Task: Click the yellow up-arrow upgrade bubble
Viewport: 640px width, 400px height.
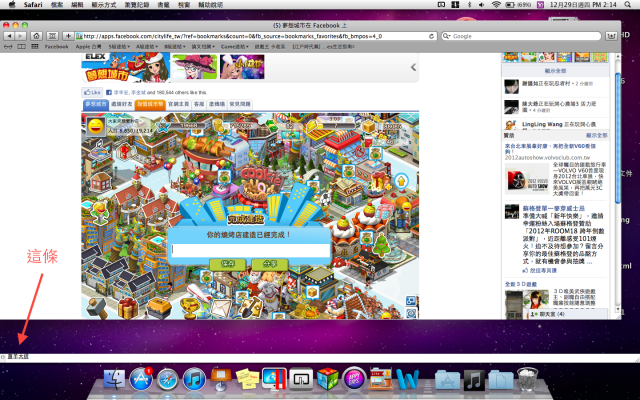Action: tap(401, 181)
